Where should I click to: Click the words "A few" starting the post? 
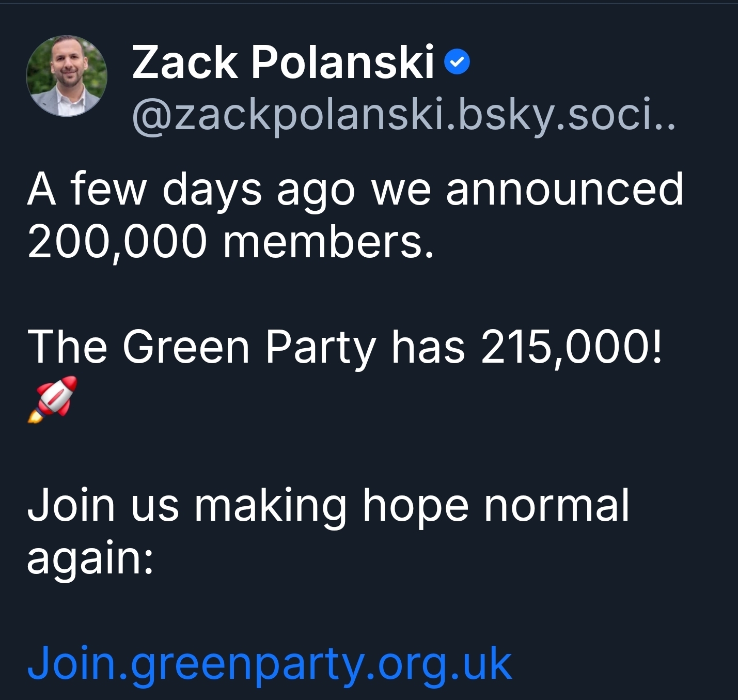(87, 190)
